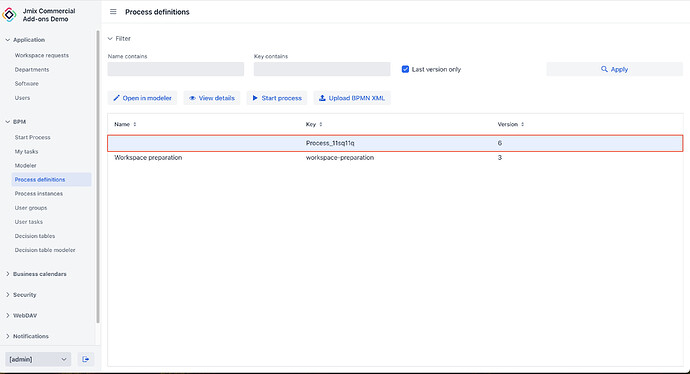Sort by the Name column sort icon

click(135, 125)
